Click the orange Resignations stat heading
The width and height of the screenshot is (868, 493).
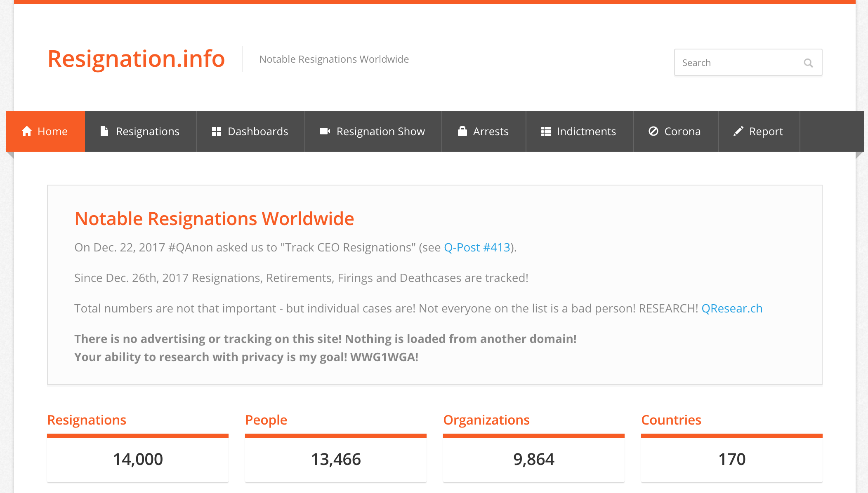point(87,420)
